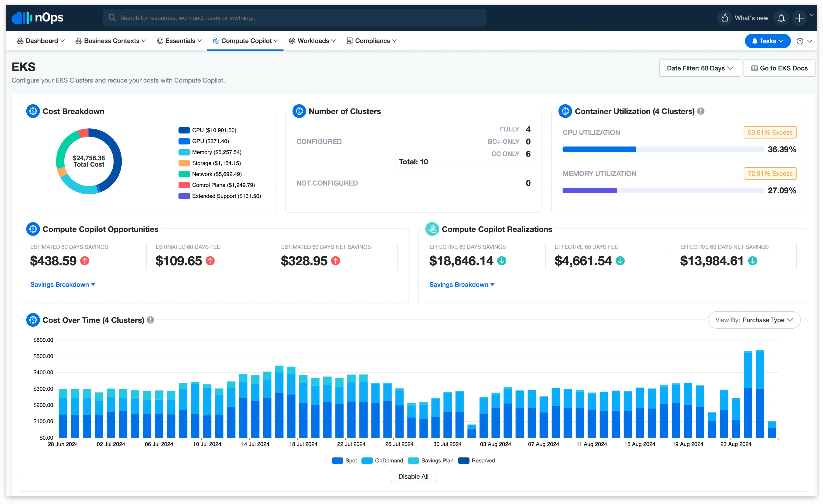823x504 pixels.
Task: Click Cost Breakdown dollar icon
Action: pos(33,111)
